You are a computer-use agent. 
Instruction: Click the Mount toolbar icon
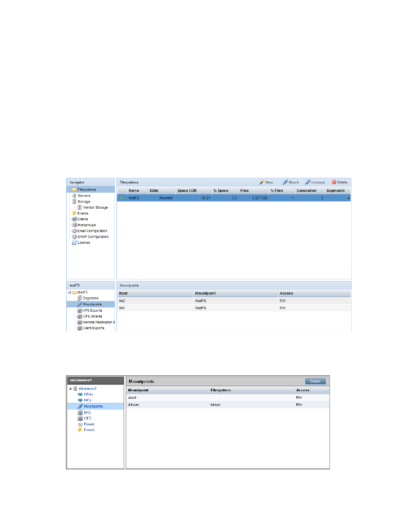tap(285, 182)
